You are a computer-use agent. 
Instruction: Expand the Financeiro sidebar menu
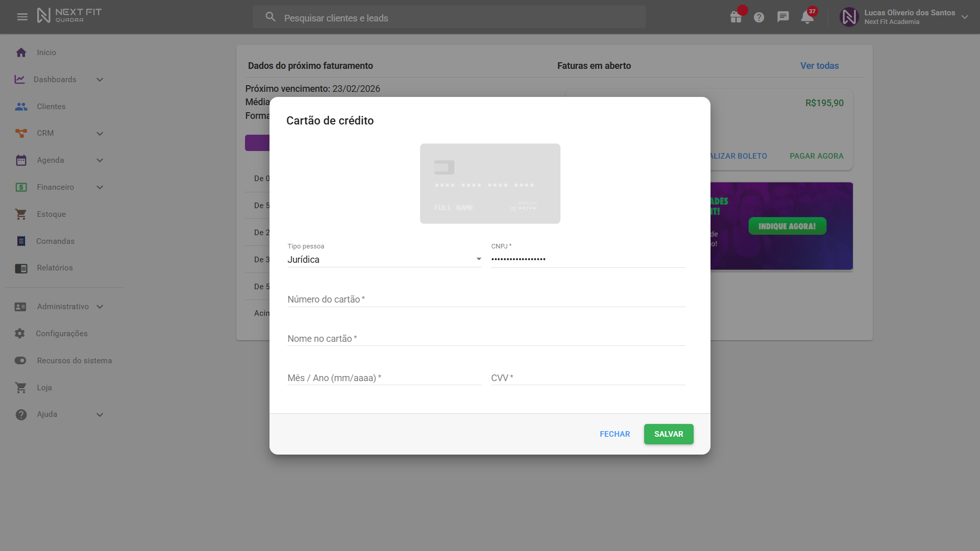coord(100,187)
